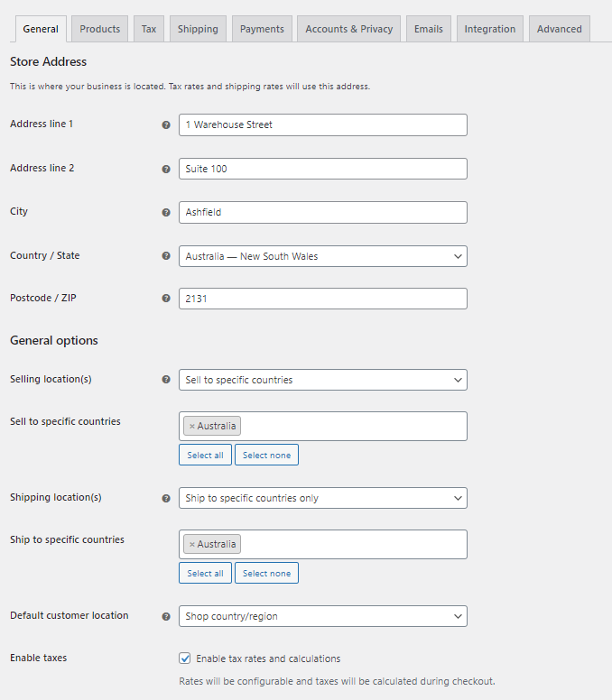Open the Shipping location(s) dropdown

(x=322, y=498)
